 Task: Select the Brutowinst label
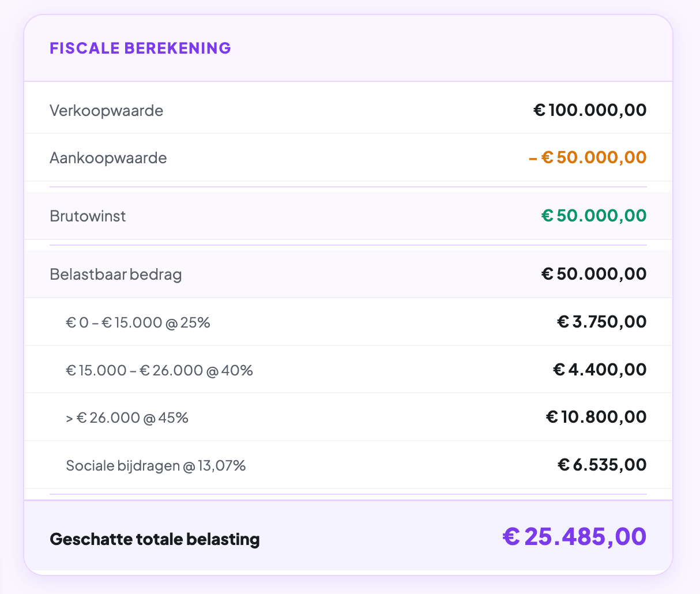point(88,216)
